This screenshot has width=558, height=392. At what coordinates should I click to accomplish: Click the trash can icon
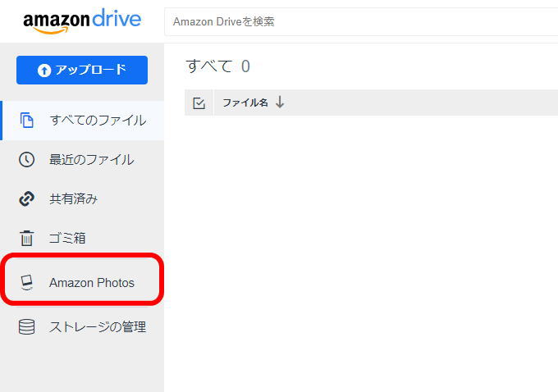[x=27, y=238]
